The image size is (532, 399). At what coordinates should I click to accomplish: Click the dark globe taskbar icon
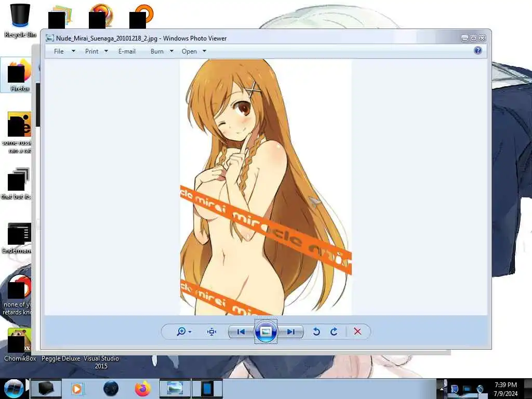tap(111, 389)
